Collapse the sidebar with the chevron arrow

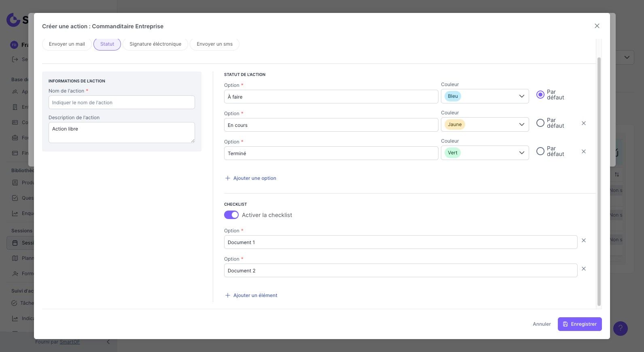pos(108,342)
